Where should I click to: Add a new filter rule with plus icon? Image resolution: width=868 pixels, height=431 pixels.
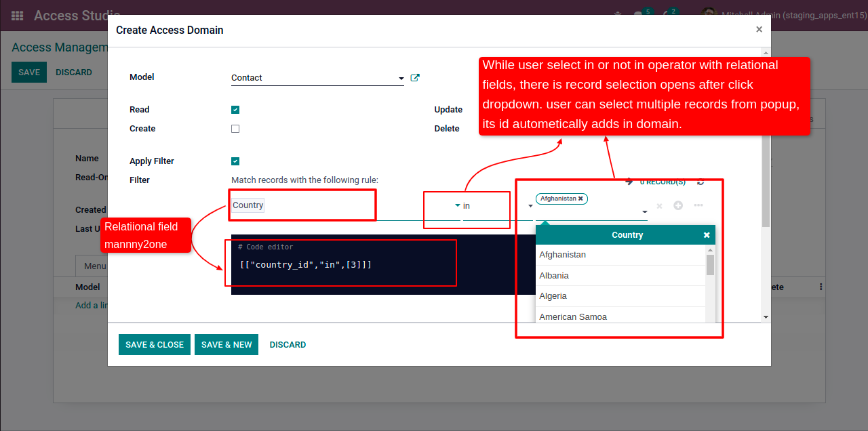678,205
